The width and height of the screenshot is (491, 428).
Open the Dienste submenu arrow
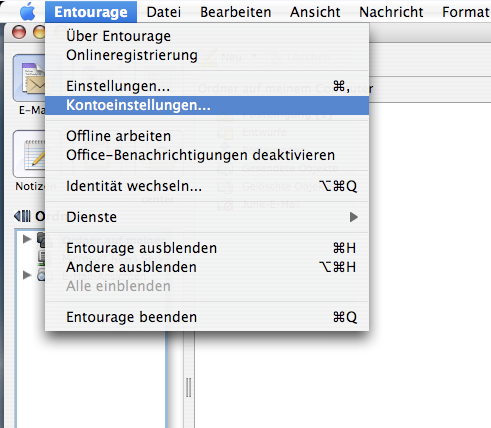click(x=354, y=217)
